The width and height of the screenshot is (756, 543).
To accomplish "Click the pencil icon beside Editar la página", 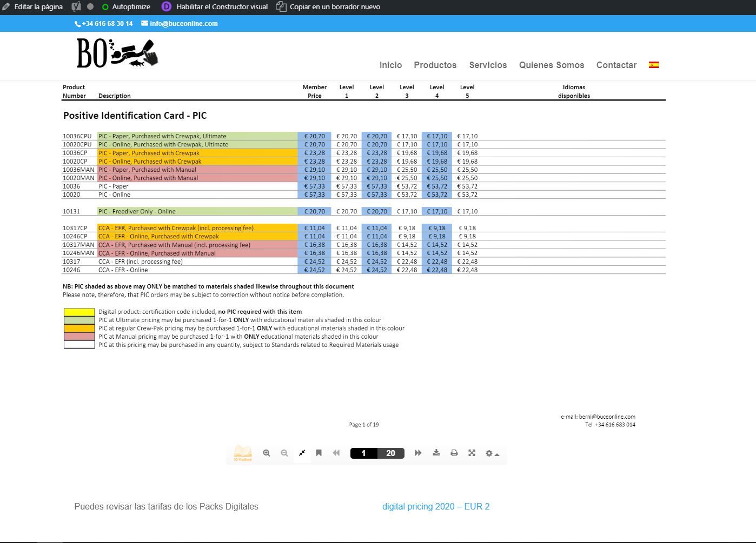I will [6, 7].
